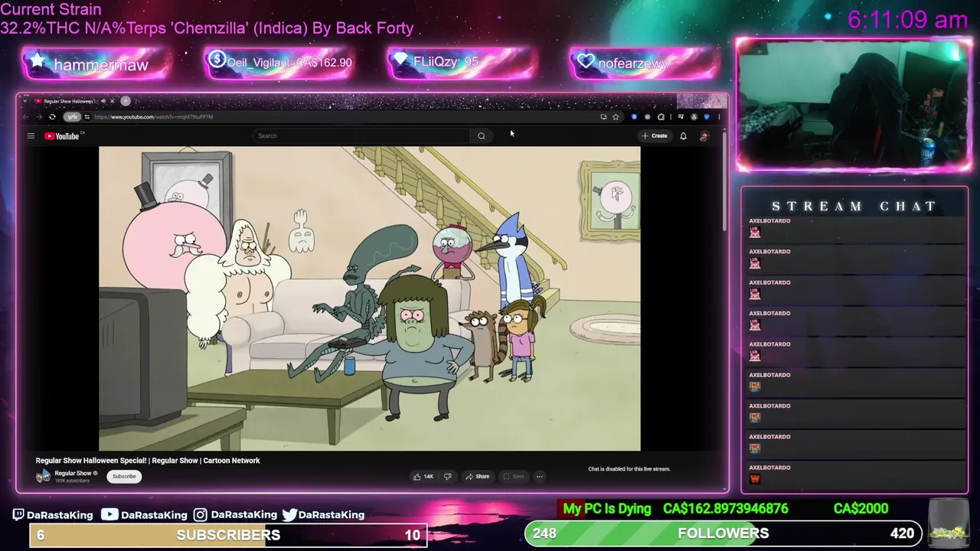This screenshot has height=551, width=980.
Task: Click the Regular Show channel avatar
Action: [x=43, y=476]
